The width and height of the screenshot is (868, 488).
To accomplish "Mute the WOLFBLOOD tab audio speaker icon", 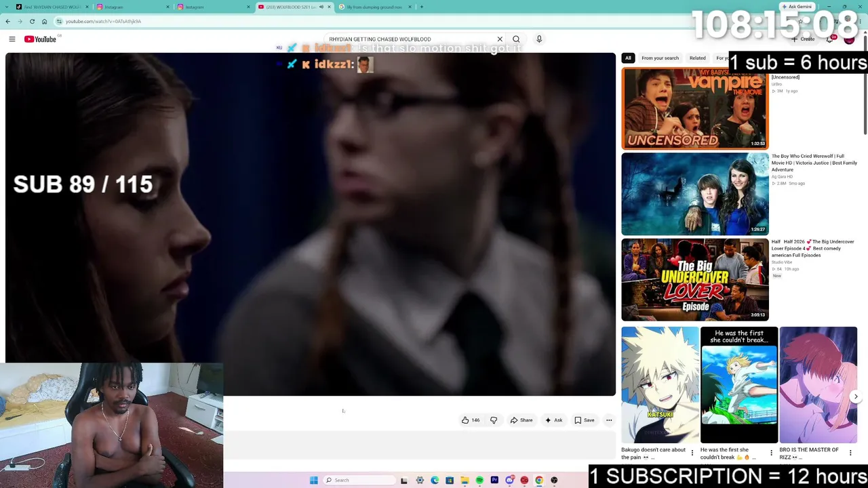I will pos(321,7).
